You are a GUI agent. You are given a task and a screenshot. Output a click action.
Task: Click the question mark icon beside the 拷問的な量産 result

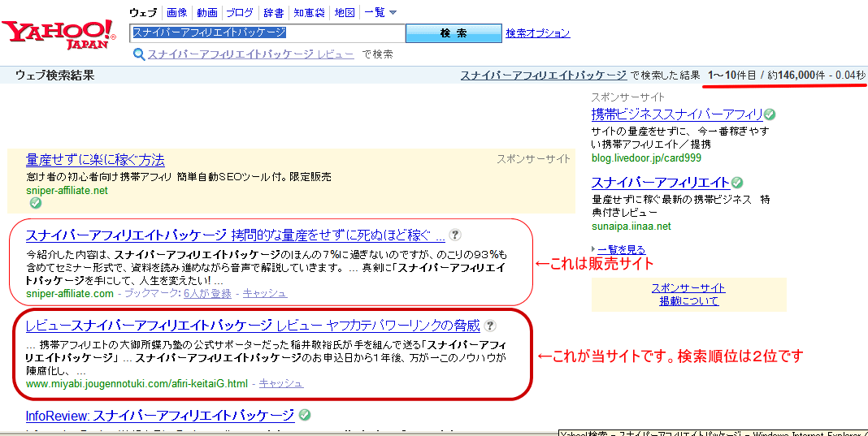tap(454, 235)
